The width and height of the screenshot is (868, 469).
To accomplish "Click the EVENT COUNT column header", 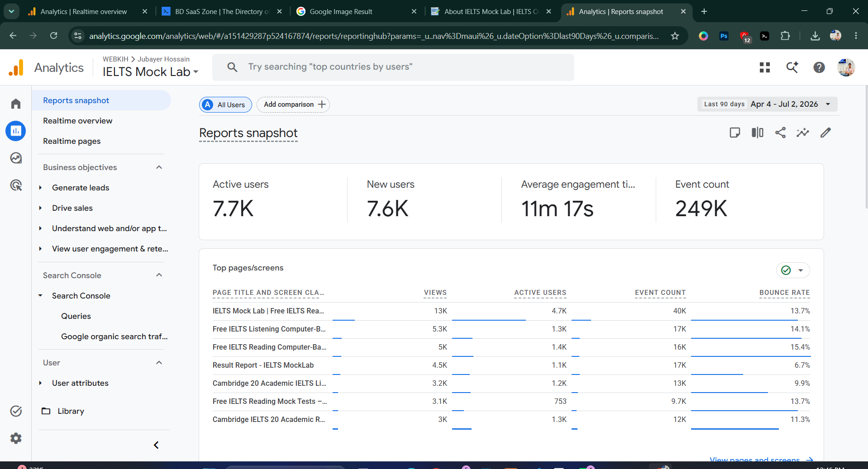I will tap(660, 293).
